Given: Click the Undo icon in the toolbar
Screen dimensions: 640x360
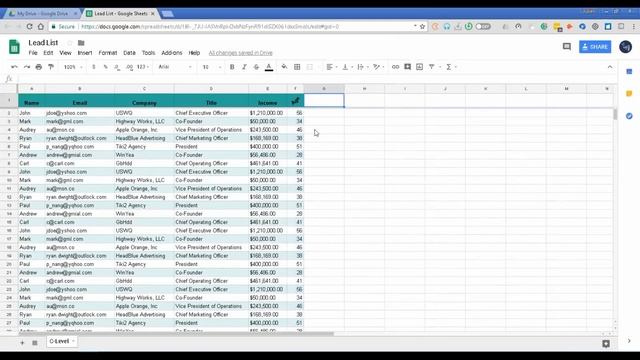Looking at the screenshot, I should coord(14,67).
